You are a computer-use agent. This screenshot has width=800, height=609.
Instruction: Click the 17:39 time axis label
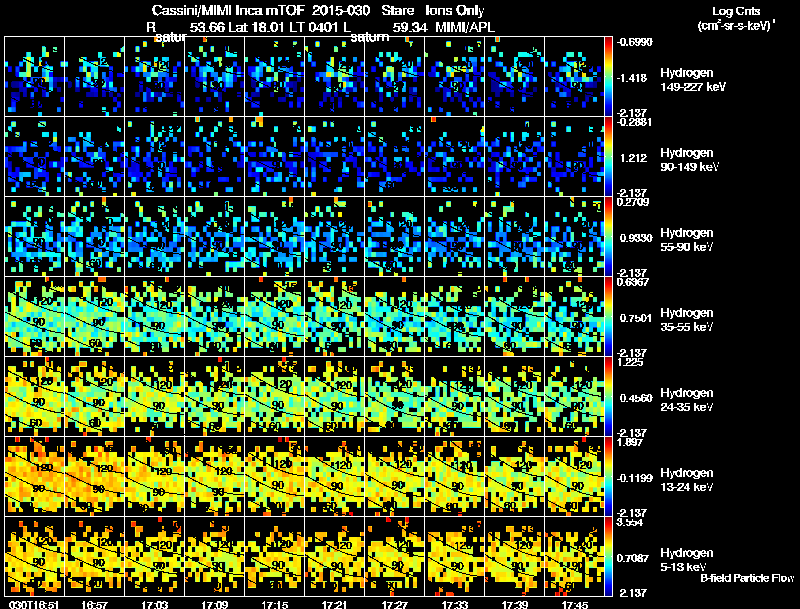(515, 604)
